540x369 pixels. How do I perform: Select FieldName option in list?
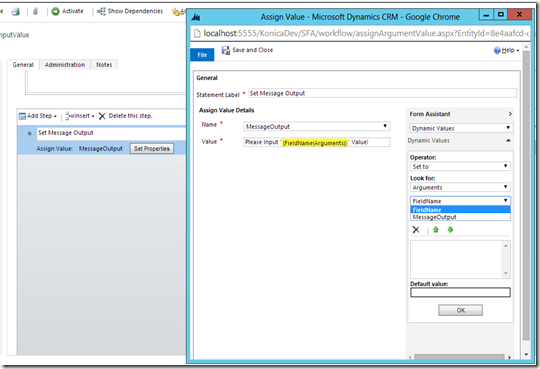(x=460, y=210)
